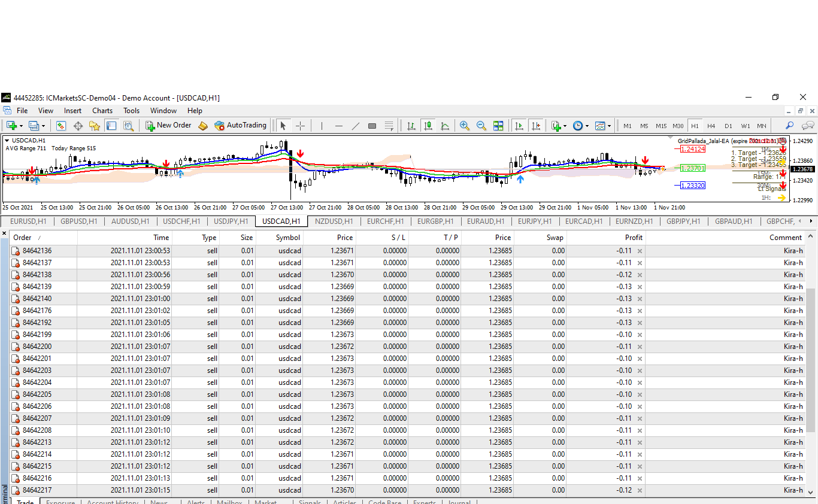Image resolution: width=818 pixels, height=504 pixels.
Task: Open the Charts menu
Action: tap(102, 111)
